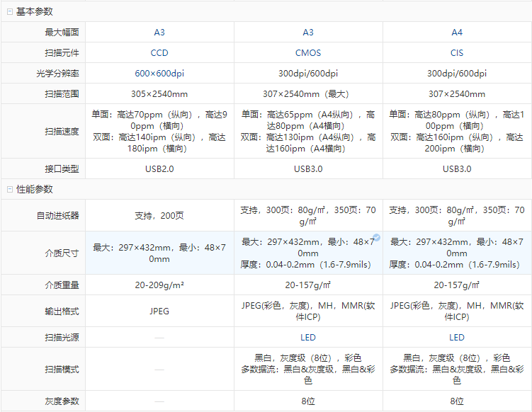Screen dimensions: 532x412
Task: Select the 扫描范围 row label
Action: [x=62, y=94]
